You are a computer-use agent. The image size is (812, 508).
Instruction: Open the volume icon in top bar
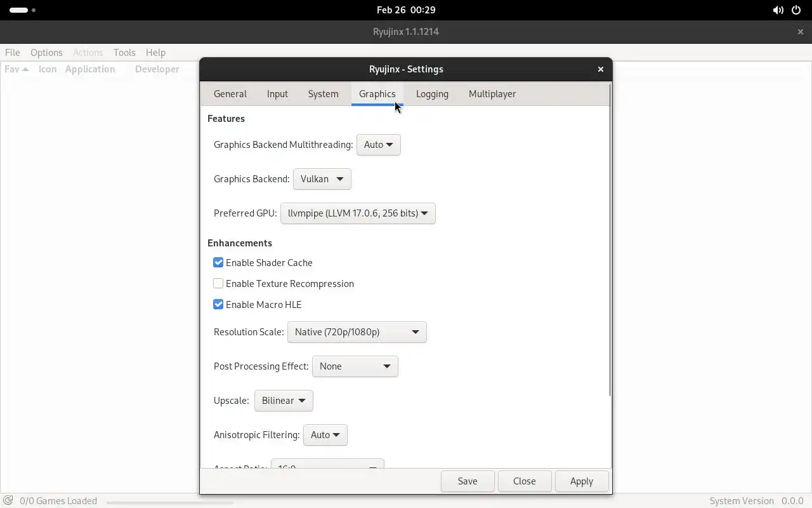tap(778, 10)
